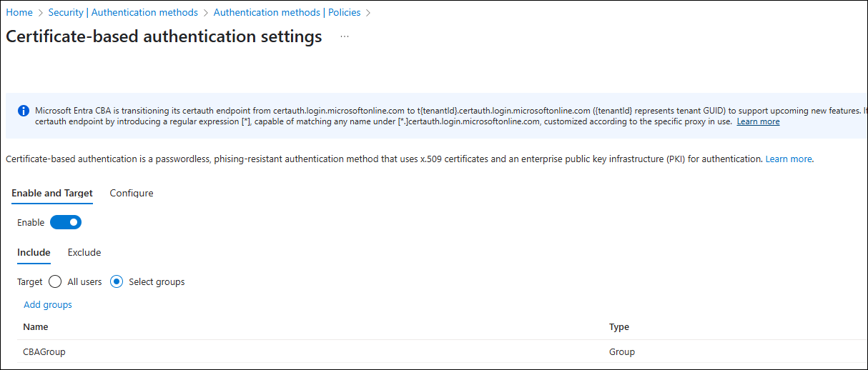The image size is (868, 370).
Task: Toggle the Enable switch off
Action: coord(66,223)
